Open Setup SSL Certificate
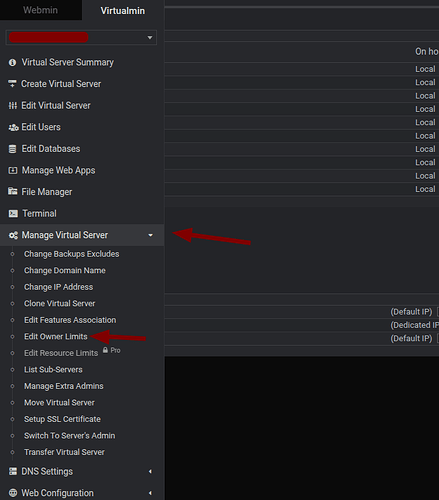 (x=62, y=419)
